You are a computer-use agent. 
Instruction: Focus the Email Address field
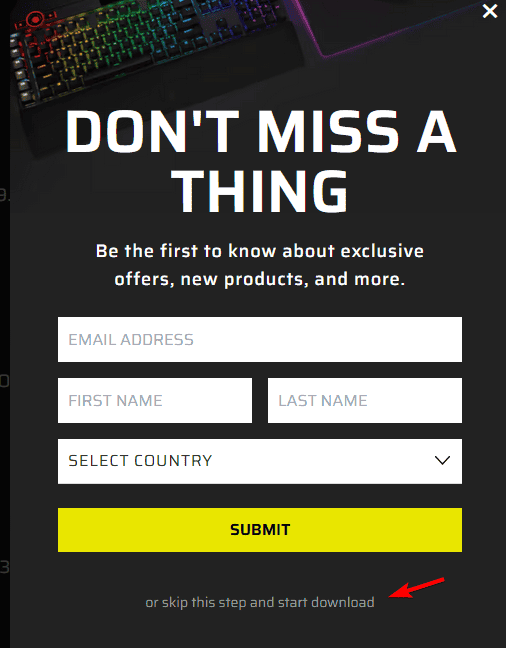point(260,339)
